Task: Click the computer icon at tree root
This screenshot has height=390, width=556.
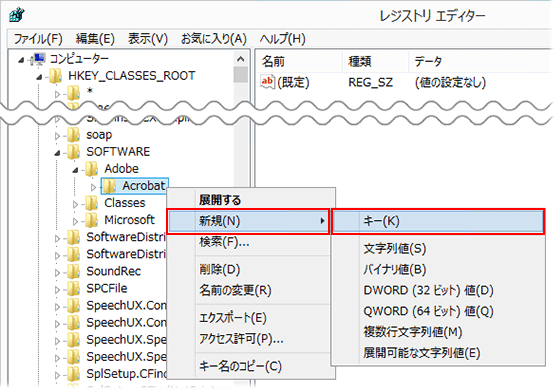Action: click(x=38, y=59)
